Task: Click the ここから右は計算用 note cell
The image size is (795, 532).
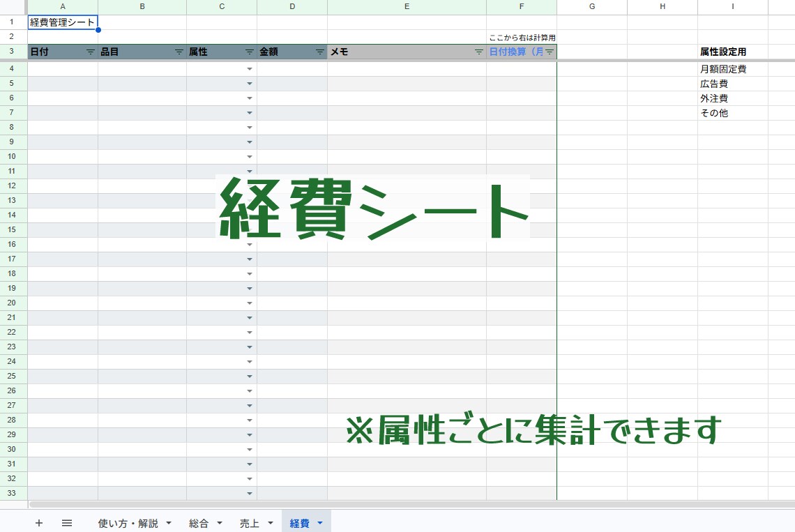Action: click(522, 37)
